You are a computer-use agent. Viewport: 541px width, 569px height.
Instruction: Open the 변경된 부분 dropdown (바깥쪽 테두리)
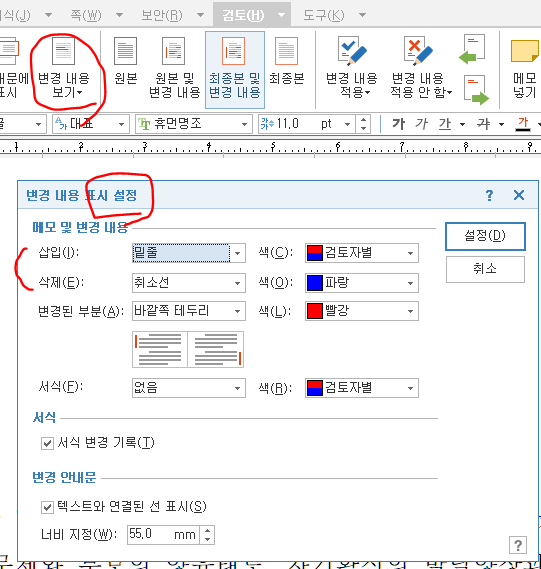[189, 311]
